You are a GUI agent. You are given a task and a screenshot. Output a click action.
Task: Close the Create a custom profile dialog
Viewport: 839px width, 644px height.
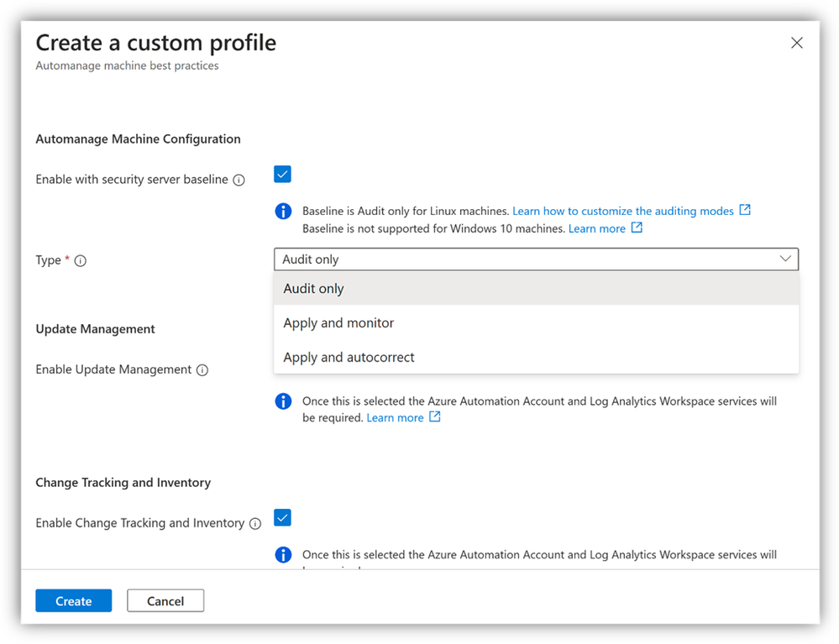[797, 43]
